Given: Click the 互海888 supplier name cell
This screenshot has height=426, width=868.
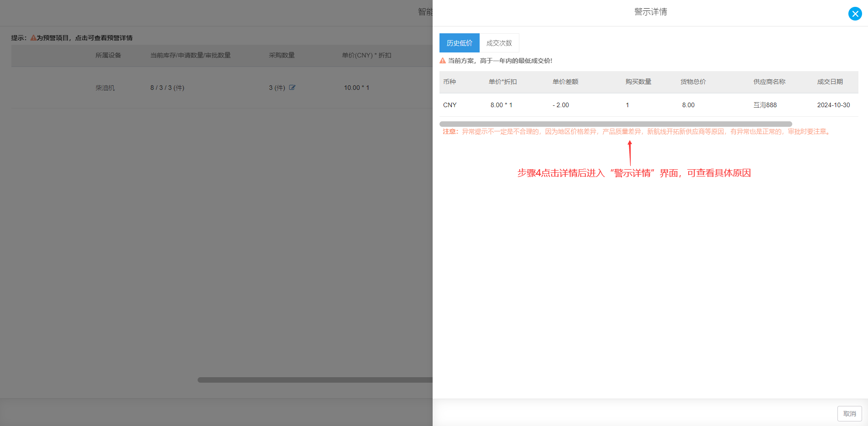Looking at the screenshot, I should click(x=765, y=105).
